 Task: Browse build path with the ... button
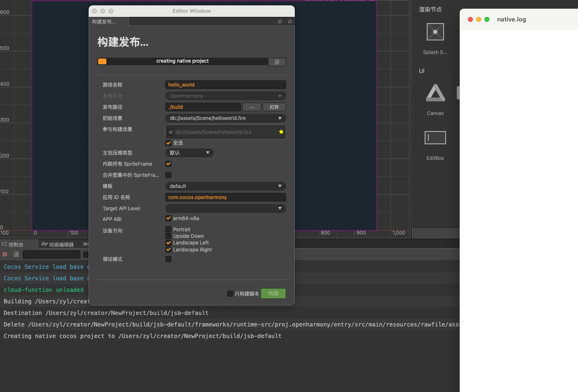(x=252, y=107)
